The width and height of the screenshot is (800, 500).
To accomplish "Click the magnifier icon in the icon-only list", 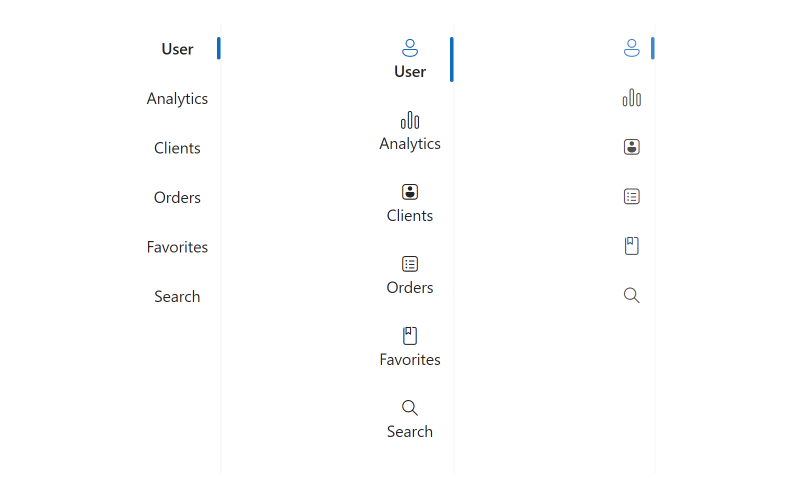I will click(x=631, y=296).
